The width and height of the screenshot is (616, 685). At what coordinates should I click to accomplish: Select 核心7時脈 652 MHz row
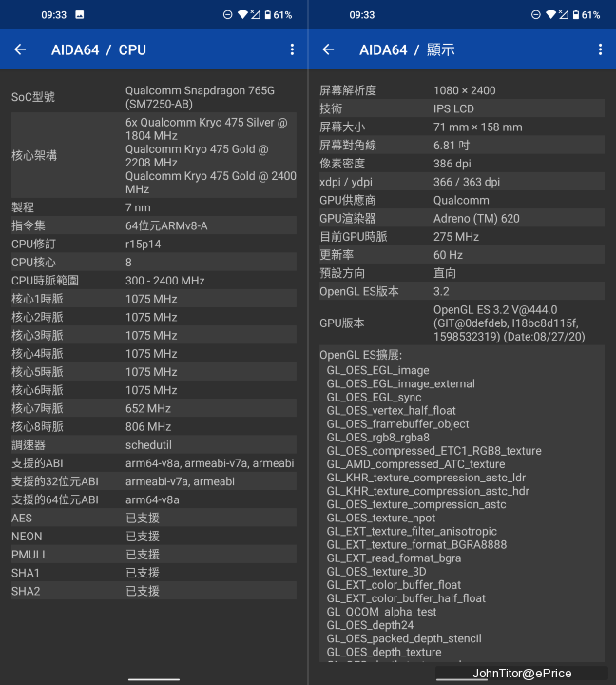(154, 408)
